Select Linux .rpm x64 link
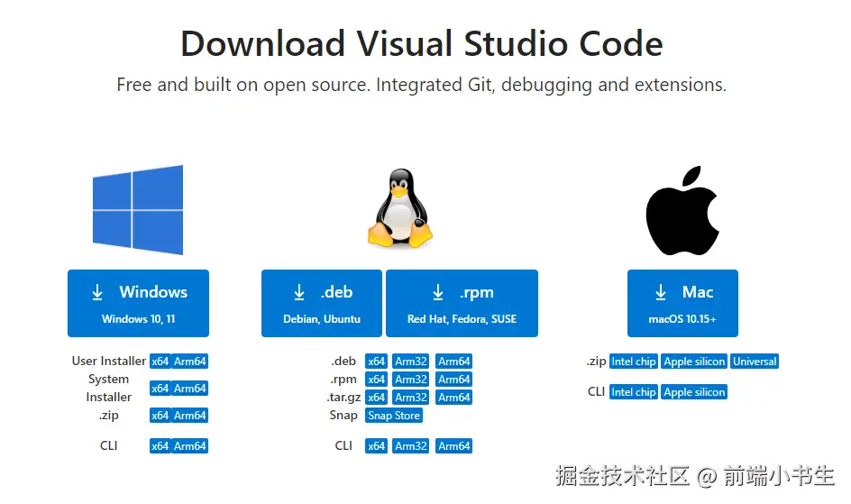 pos(376,380)
